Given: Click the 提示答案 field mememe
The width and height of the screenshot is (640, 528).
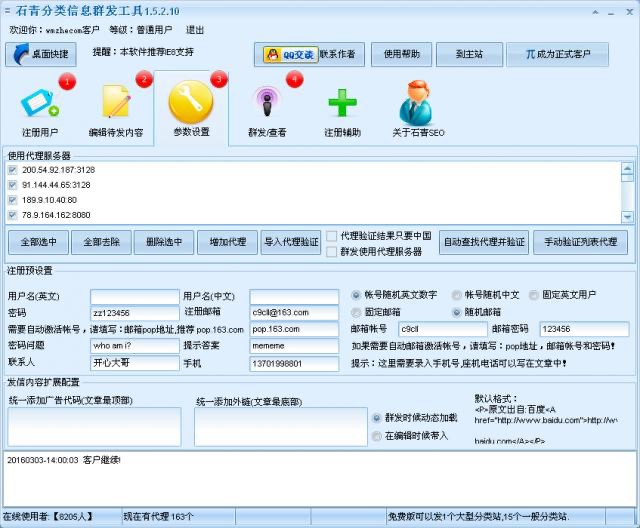Looking at the screenshot, I should 294,346.
